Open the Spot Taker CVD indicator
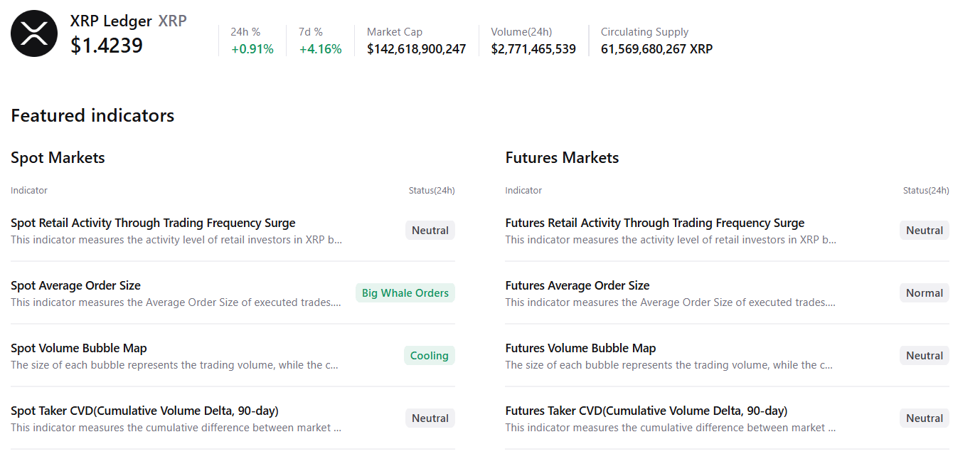980x459 pixels. click(x=144, y=411)
